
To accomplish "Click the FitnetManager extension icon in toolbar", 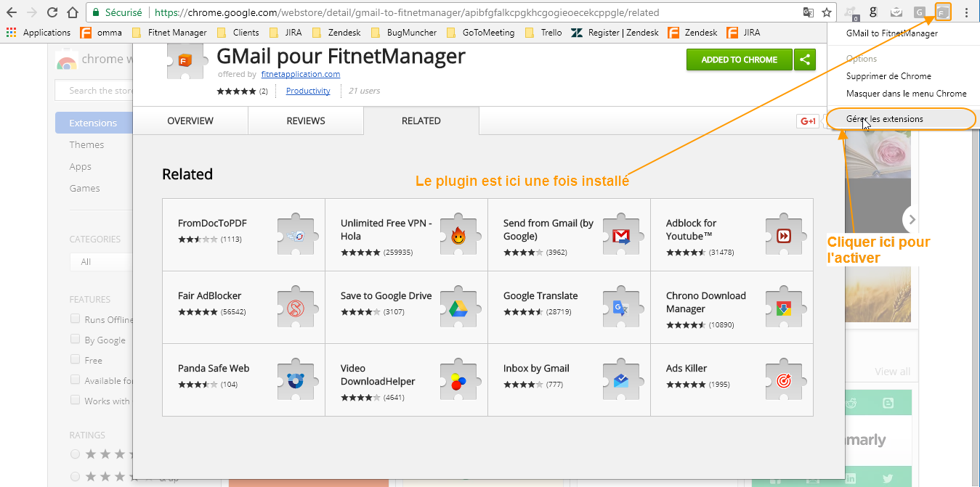I will (x=942, y=12).
